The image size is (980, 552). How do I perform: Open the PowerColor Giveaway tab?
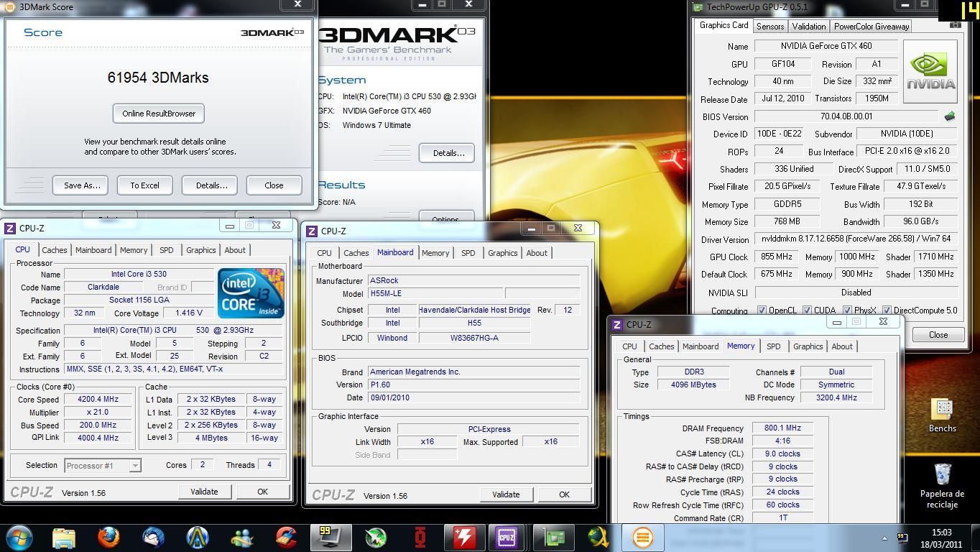[872, 27]
